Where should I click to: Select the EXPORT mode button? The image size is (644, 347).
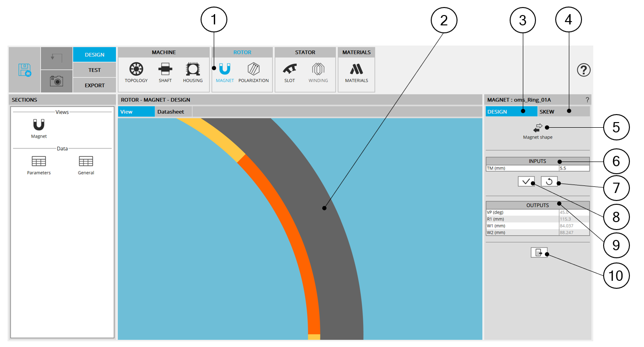(94, 85)
